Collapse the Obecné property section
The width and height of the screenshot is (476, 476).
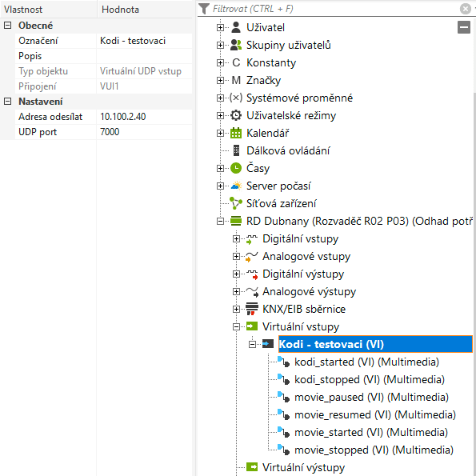[x=7, y=25]
